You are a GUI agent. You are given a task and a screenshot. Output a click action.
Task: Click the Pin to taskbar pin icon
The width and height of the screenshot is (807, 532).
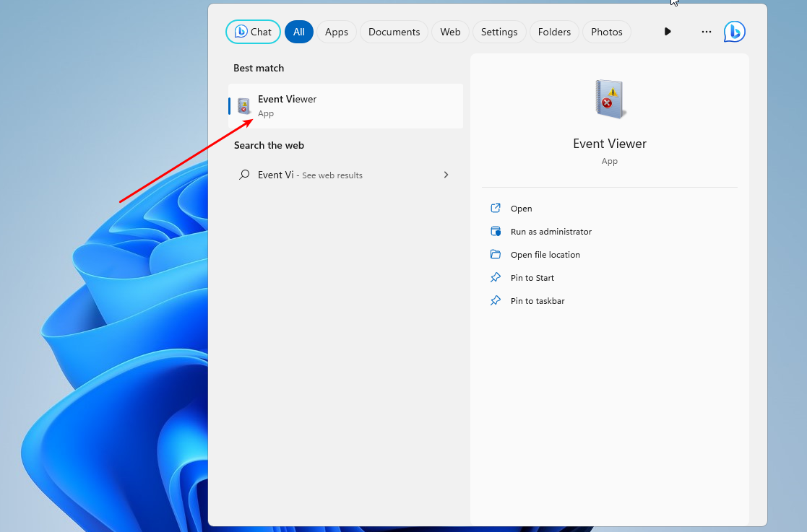496,301
